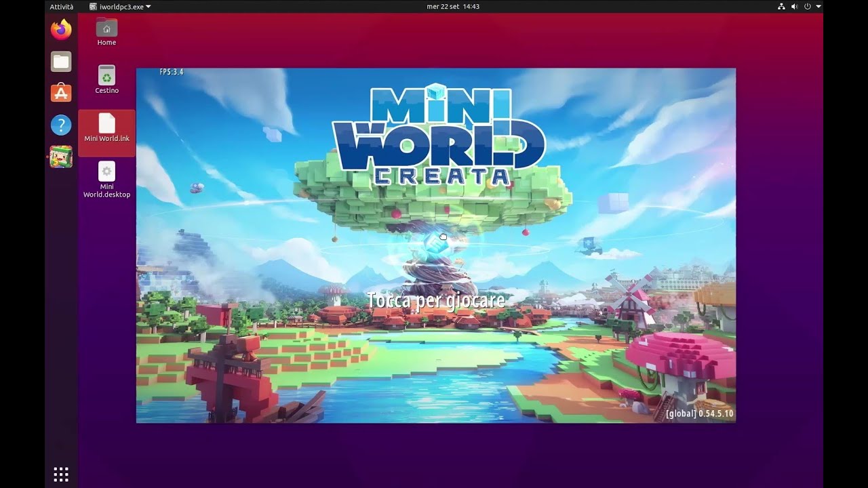Image resolution: width=868 pixels, height=488 pixels.
Task: Open the Home folder desktop icon
Action: 106,32
